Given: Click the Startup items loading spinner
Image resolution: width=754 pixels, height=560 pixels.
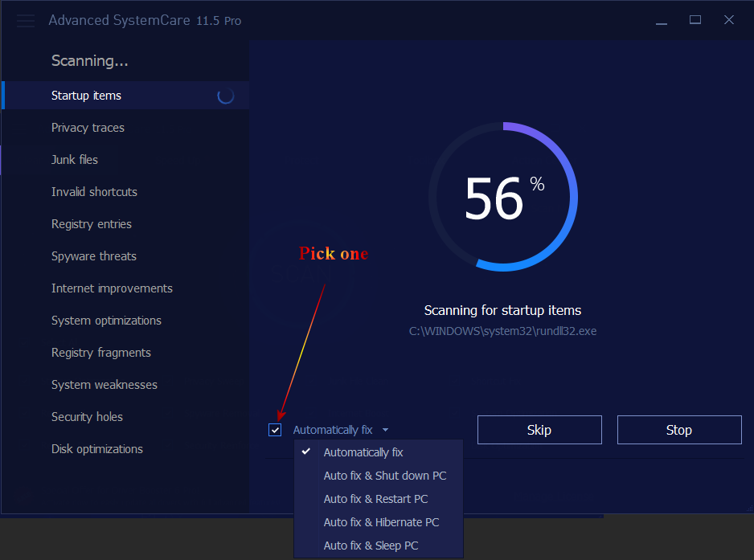Looking at the screenshot, I should click(x=226, y=96).
